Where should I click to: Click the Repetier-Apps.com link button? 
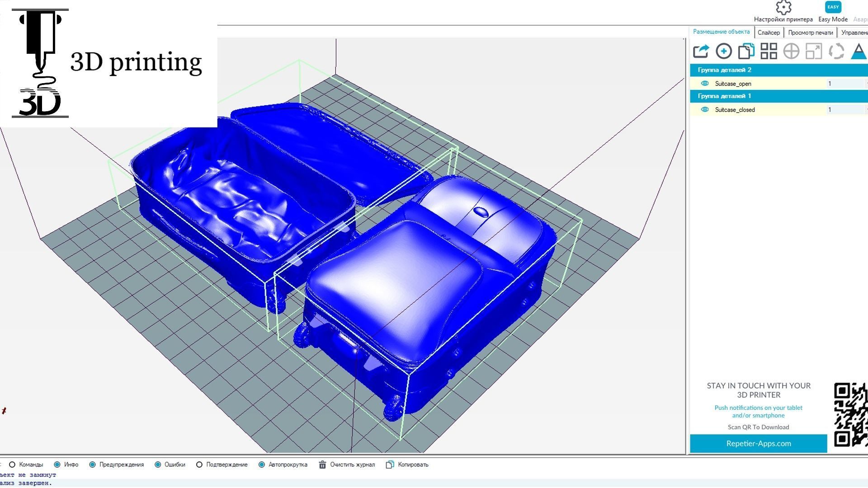pyautogui.click(x=758, y=443)
